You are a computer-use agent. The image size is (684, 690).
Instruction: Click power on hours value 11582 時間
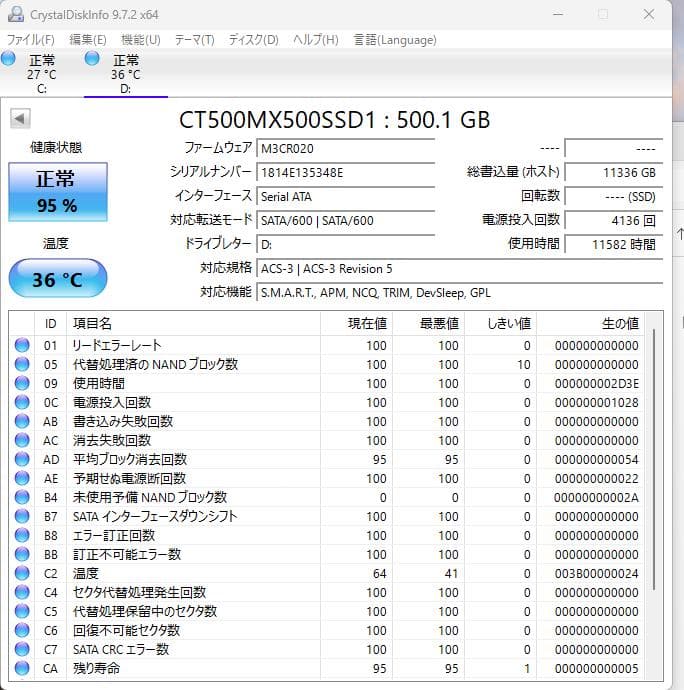614,244
